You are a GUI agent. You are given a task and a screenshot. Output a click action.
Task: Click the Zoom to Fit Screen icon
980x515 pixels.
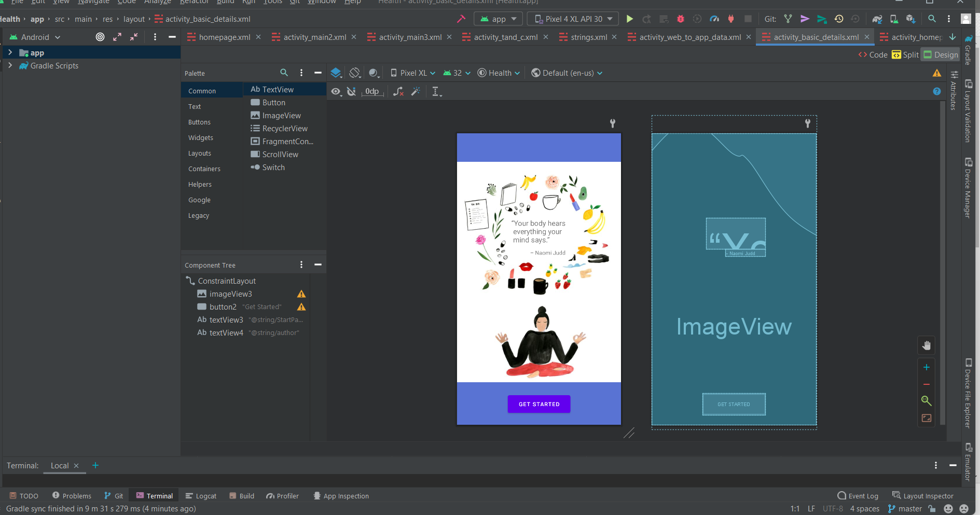(926, 418)
